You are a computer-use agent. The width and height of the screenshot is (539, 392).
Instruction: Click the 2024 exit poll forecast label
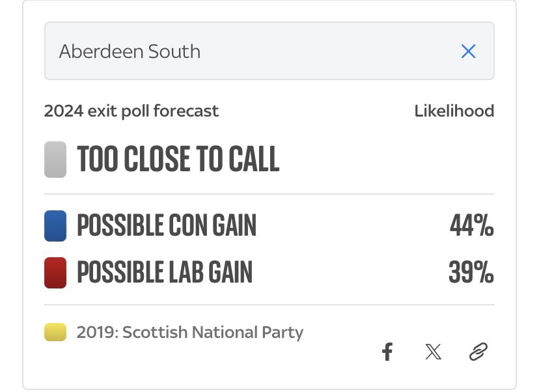click(x=131, y=111)
